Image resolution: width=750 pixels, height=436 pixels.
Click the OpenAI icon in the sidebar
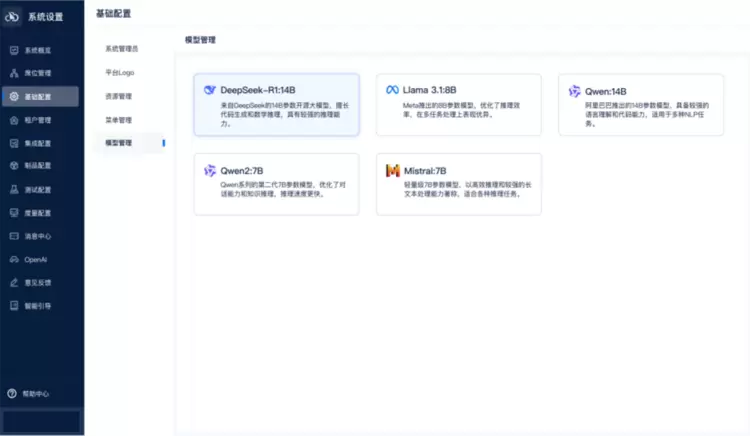click(13, 259)
